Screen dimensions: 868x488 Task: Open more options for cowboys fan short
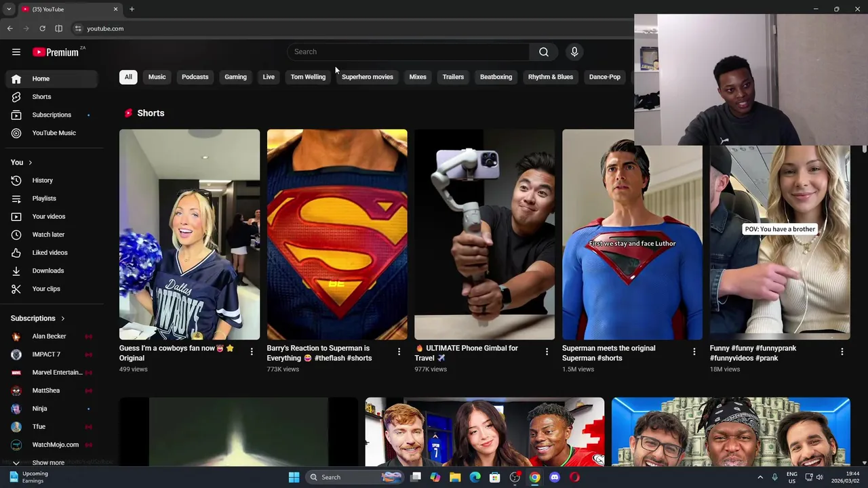pos(252,352)
